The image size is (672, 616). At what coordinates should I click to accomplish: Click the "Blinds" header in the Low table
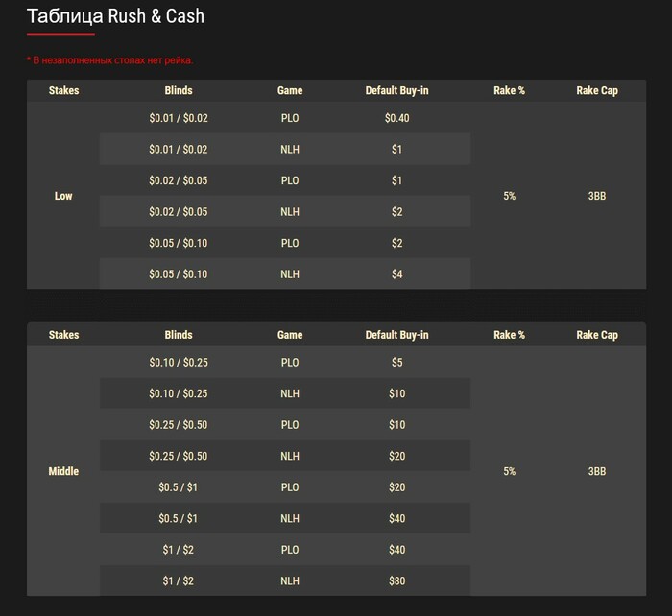179,91
